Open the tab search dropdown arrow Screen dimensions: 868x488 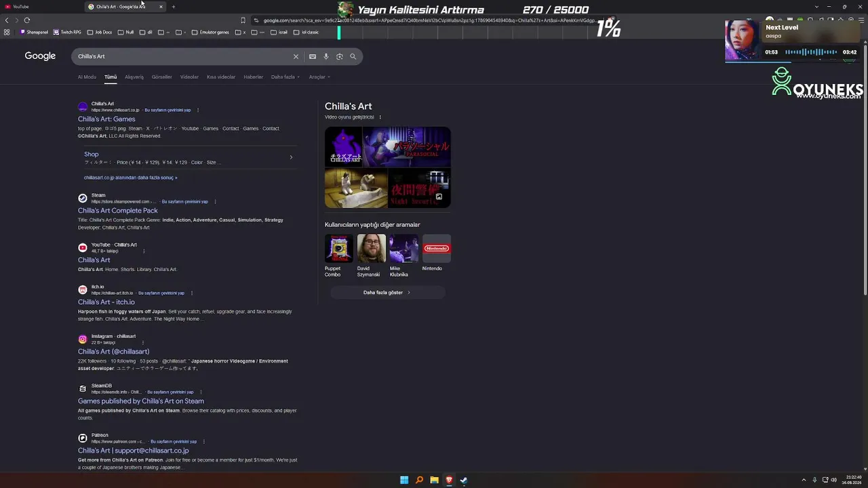click(816, 7)
